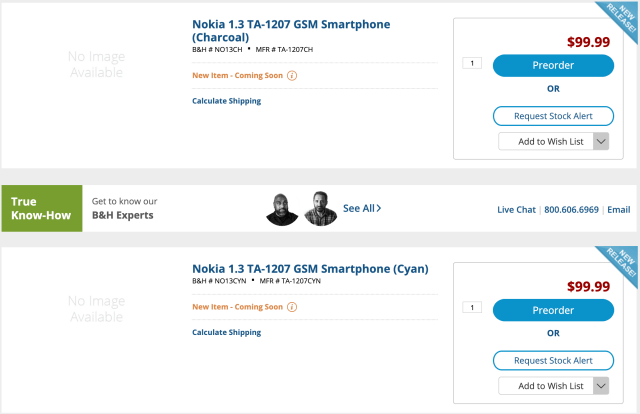The width and height of the screenshot is (640, 414).
Task: Click the True Know-How green badge
Action: coord(41,208)
